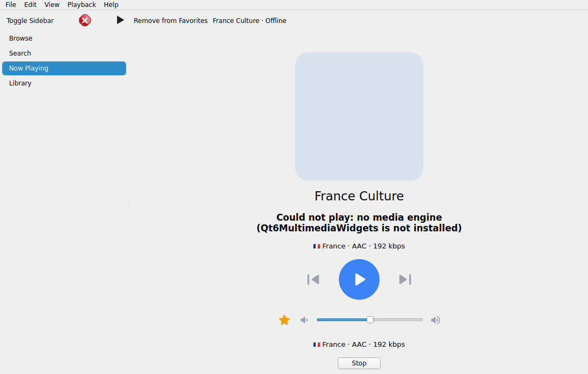Click the high volume speaker icon
The height and width of the screenshot is (374, 588).
pyautogui.click(x=435, y=320)
